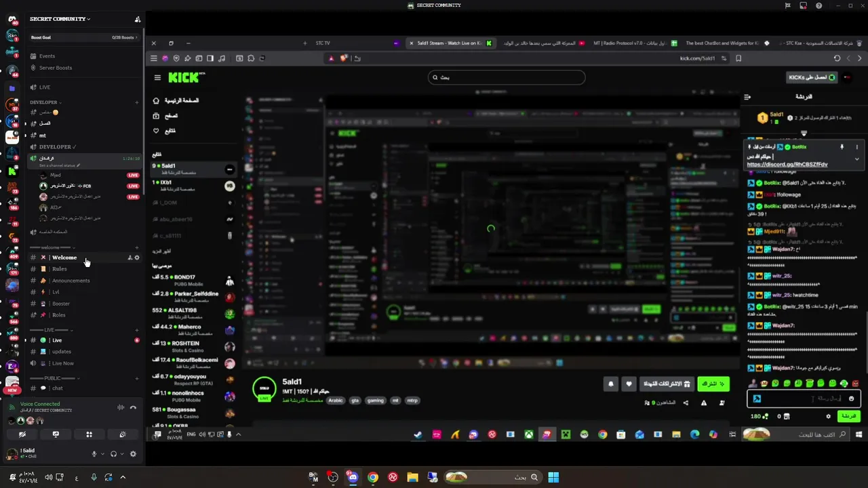
Task: Open headphone output options arrow
Action: coord(122,454)
